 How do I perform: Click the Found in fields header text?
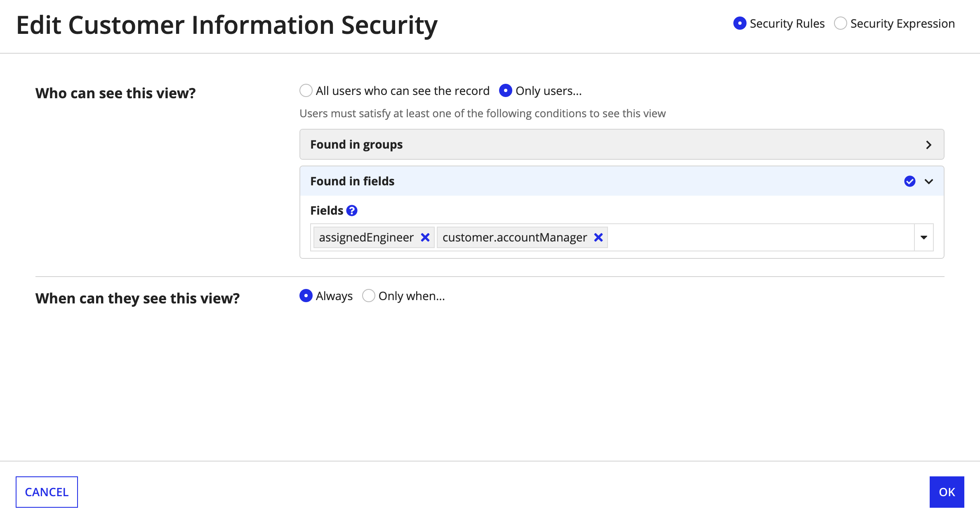click(x=352, y=181)
